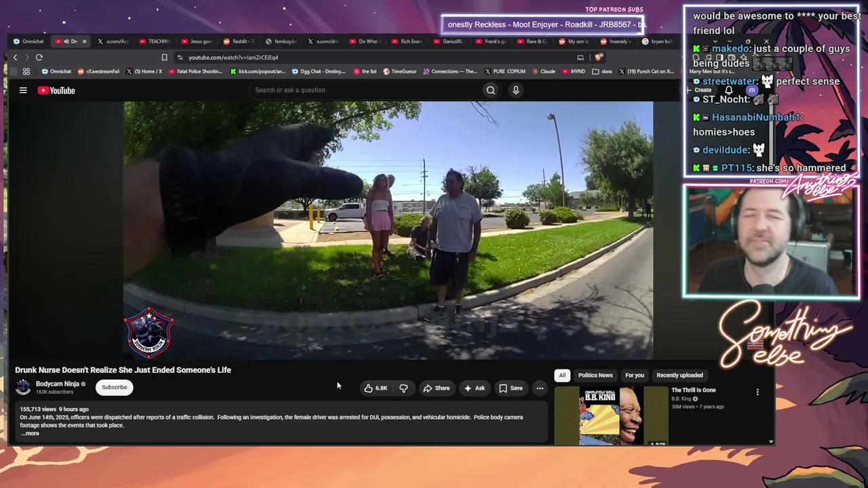The image size is (868, 488).
Task: Open the PURE COPIUM bookmark
Action: click(505, 71)
